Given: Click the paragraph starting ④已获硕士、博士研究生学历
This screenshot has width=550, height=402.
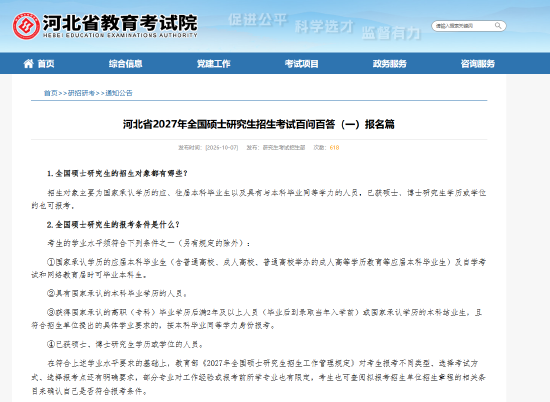Looking at the screenshot, I should [126, 345].
